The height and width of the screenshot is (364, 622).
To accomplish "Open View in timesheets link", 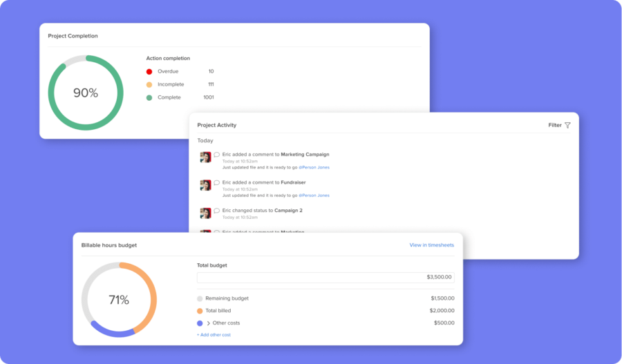I will [431, 245].
